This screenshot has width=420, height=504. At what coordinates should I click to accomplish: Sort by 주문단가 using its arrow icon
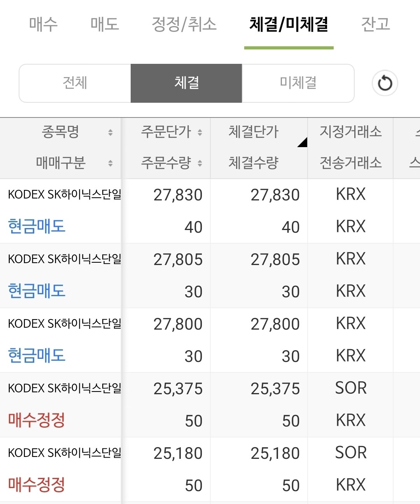[x=200, y=132]
